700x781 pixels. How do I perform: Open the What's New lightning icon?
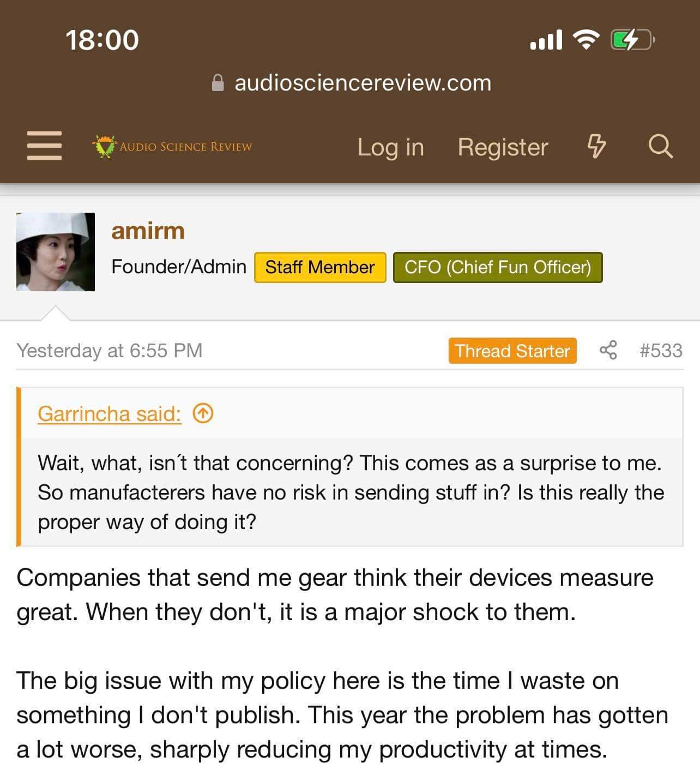coord(596,146)
